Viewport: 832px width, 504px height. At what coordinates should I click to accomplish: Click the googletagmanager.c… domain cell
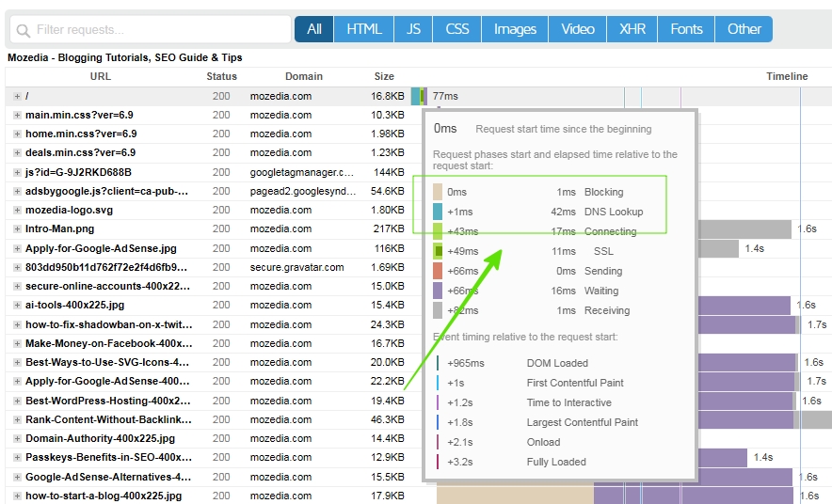coord(301,172)
